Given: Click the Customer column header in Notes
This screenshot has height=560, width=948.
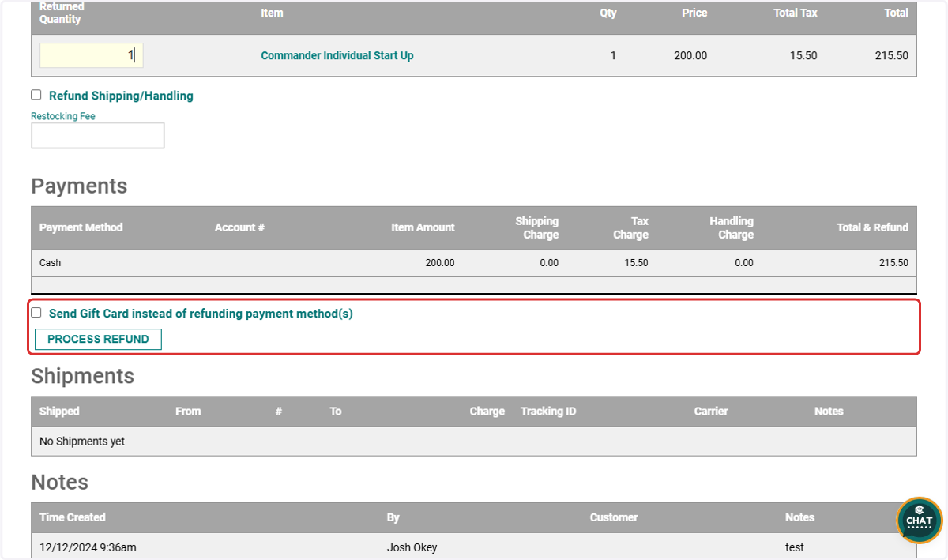Looking at the screenshot, I should [614, 517].
